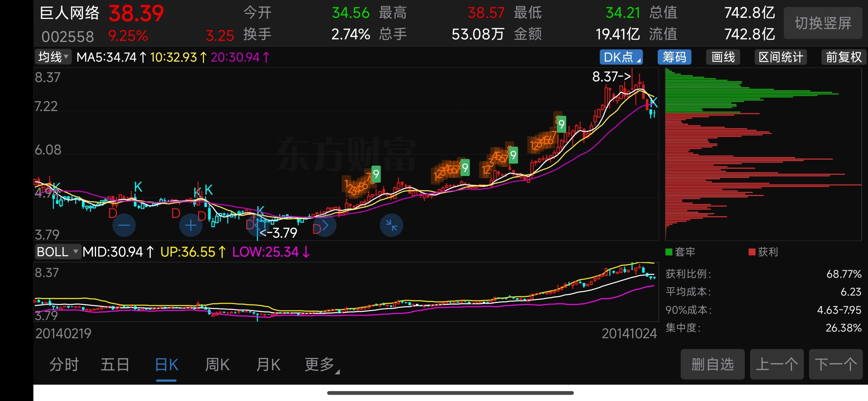Tap the 最高 value 38.57
The height and width of the screenshot is (401, 868).
click(x=486, y=13)
